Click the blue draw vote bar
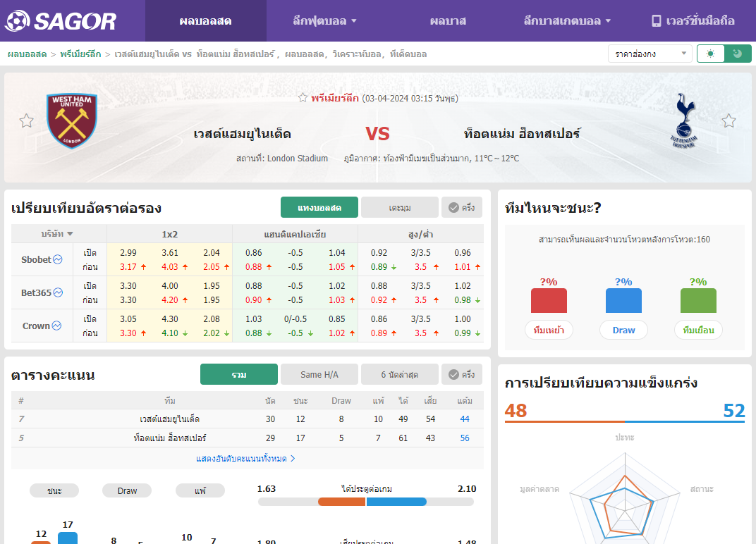756x544 pixels. [623, 301]
